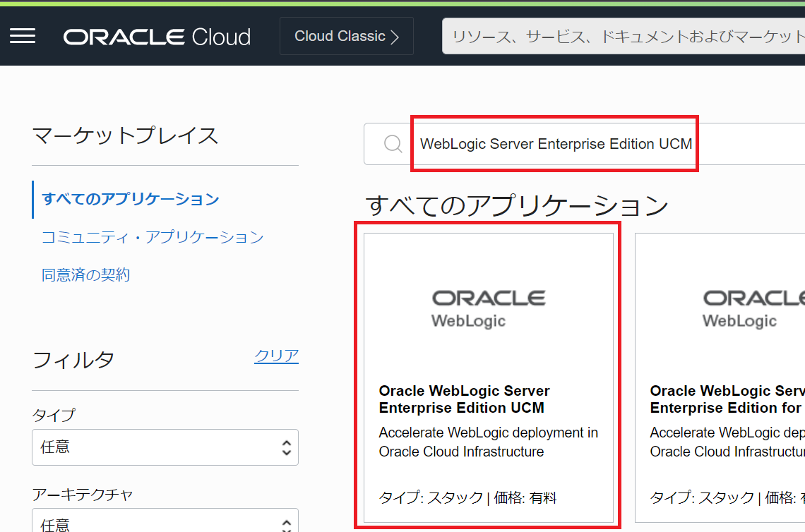Select the すべてのアプリケーション tab
This screenshot has height=532, width=805.
pos(131,199)
